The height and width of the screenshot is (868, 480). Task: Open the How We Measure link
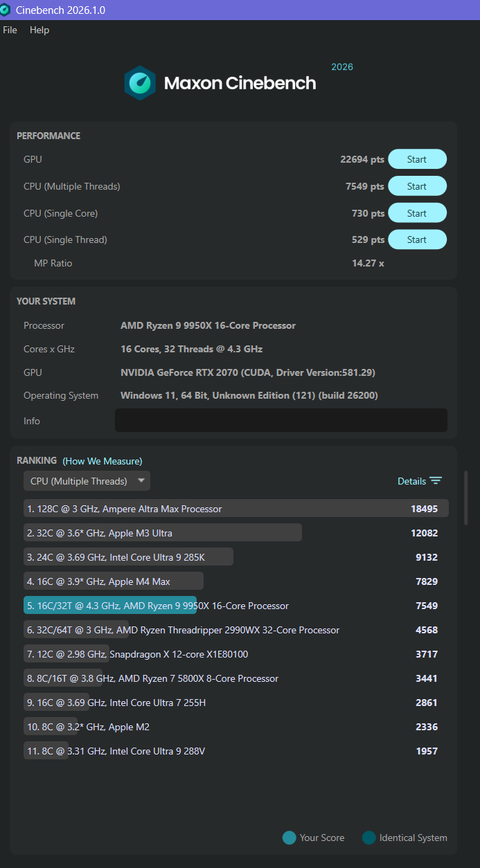pyautogui.click(x=103, y=461)
